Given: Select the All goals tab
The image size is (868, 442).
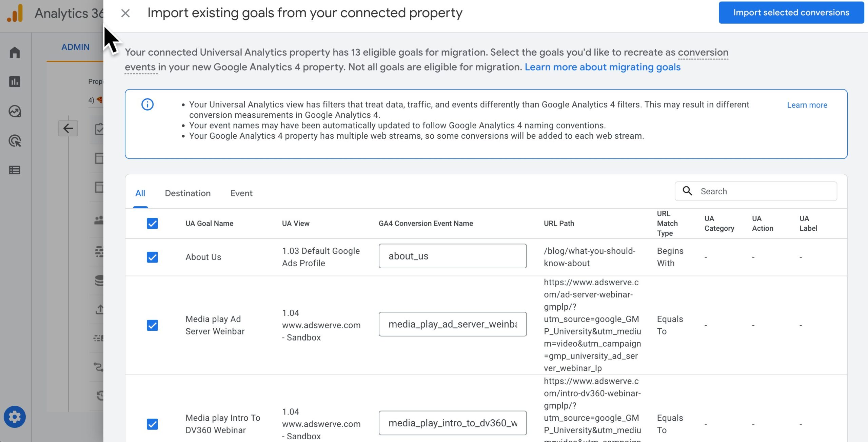Looking at the screenshot, I should point(140,193).
